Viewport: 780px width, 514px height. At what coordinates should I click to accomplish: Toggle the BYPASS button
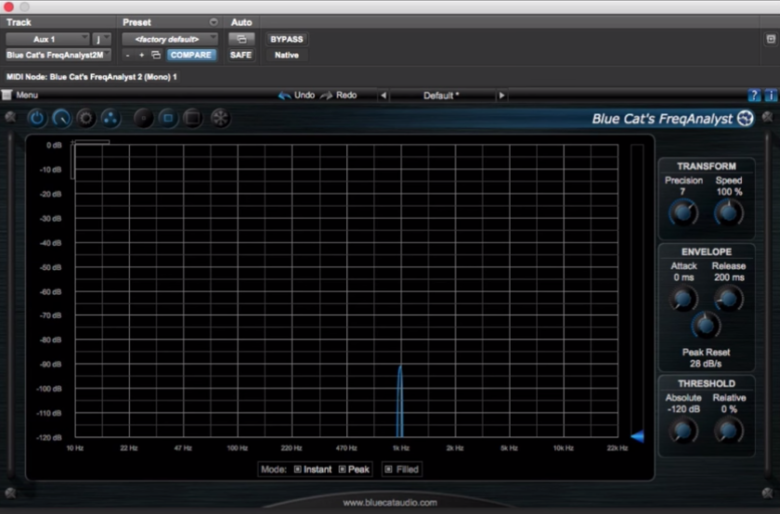tap(287, 39)
